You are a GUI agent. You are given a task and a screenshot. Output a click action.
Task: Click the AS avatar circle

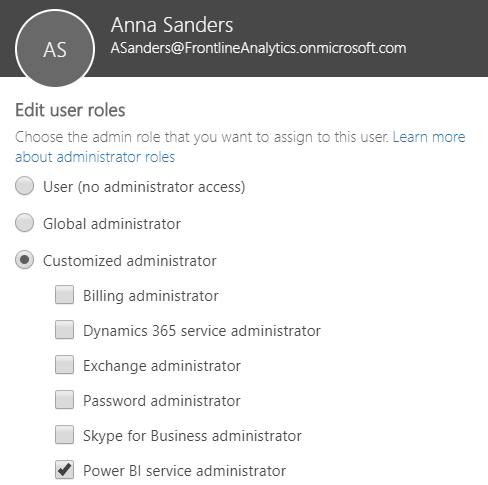click(x=55, y=49)
